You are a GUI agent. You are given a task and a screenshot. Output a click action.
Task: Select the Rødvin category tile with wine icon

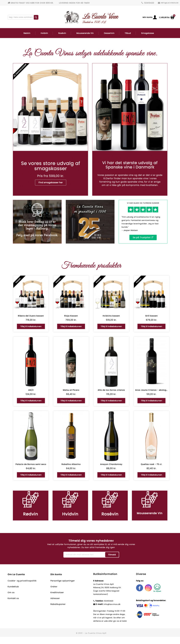31,505
